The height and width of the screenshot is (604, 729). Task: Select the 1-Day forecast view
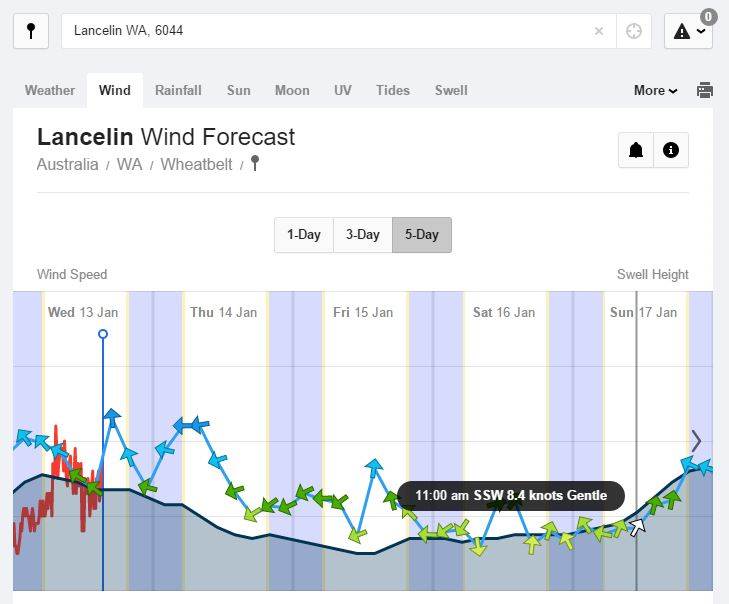303,235
